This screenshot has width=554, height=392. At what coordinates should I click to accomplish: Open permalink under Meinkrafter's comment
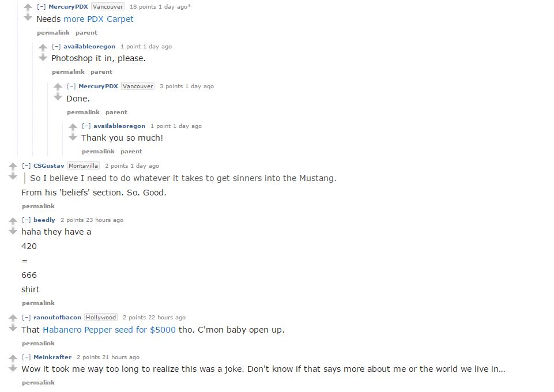[x=38, y=382]
